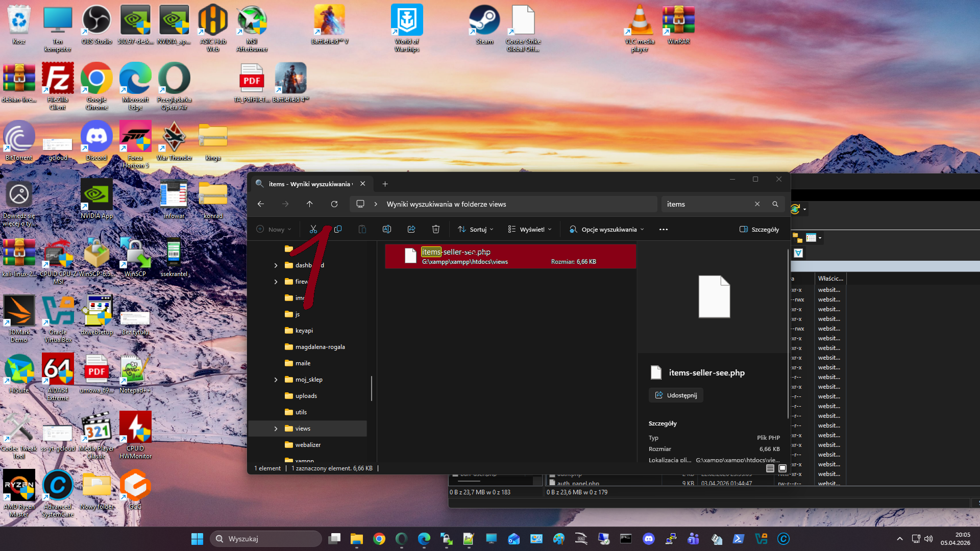Click the Udostępnij button in details pane
Image resolution: width=980 pixels, height=551 pixels.
point(676,395)
